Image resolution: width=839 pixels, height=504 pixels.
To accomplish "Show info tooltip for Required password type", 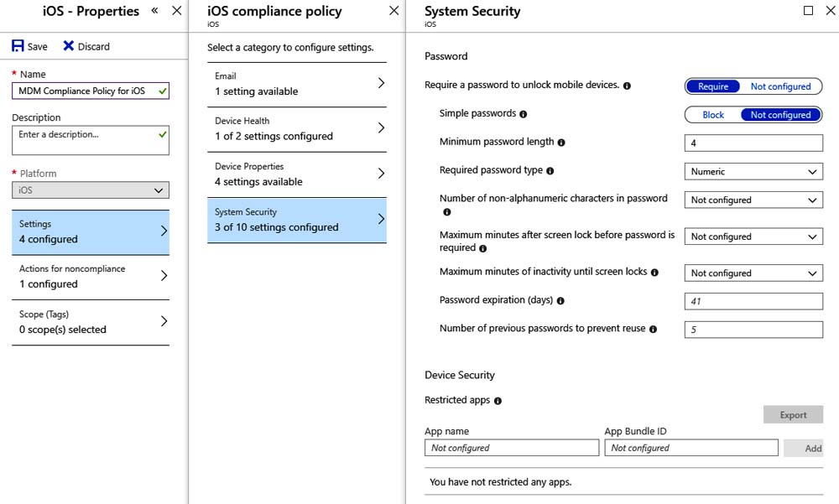I will (550, 171).
